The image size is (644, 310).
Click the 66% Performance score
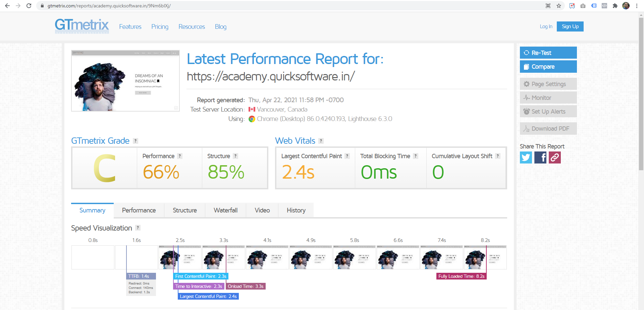[x=161, y=172]
